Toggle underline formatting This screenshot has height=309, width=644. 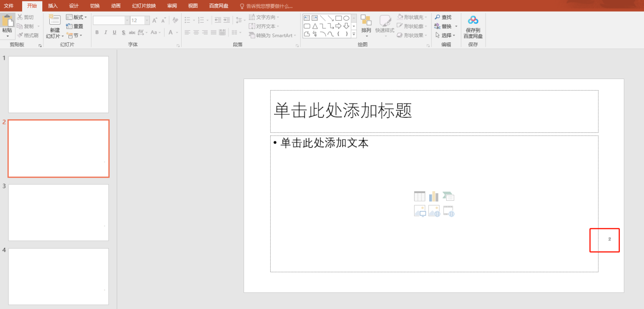coord(114,32)
